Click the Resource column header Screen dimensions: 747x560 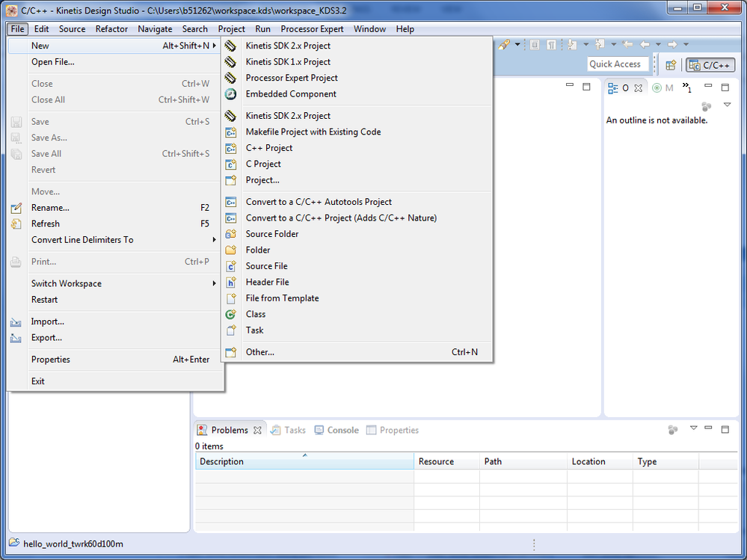click(x=446, y=461)
